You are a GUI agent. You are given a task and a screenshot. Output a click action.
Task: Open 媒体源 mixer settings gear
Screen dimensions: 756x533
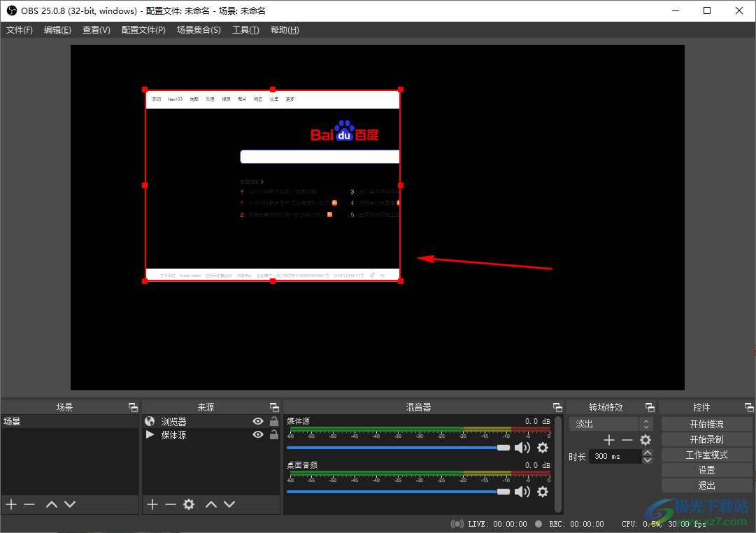pos(543,448)
